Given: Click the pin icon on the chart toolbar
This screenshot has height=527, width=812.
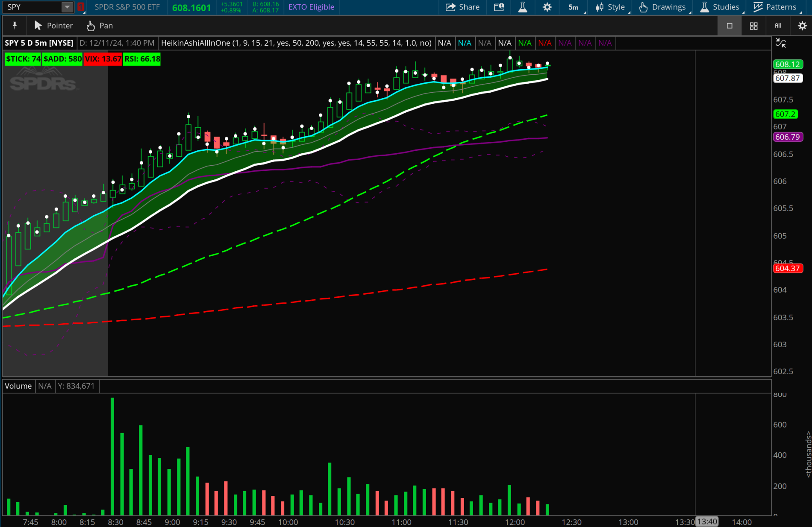Looking at the screenshot, I should click(15, 26).
